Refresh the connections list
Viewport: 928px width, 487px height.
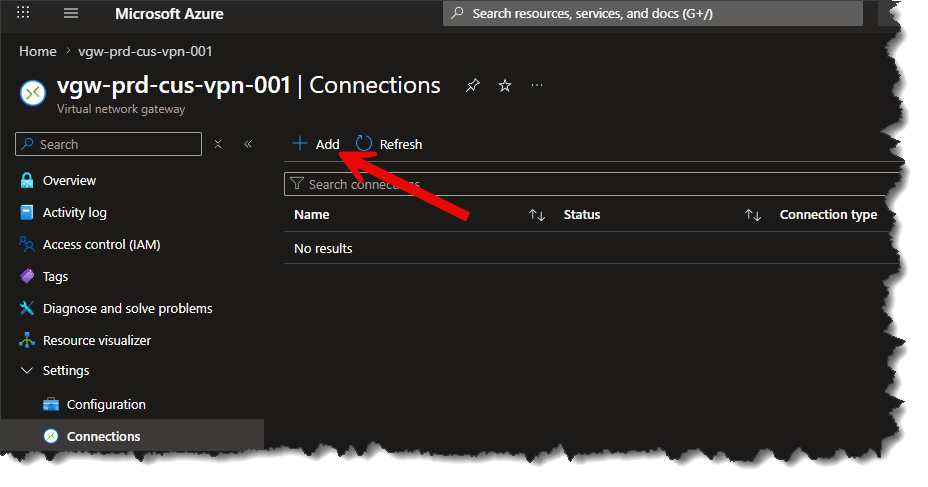(x=389, y=144)
